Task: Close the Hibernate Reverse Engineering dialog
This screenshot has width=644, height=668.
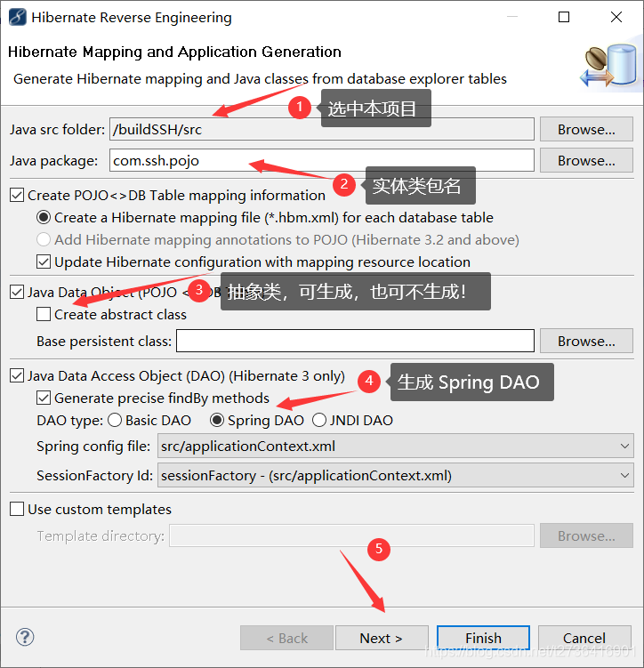Action: 616,17
